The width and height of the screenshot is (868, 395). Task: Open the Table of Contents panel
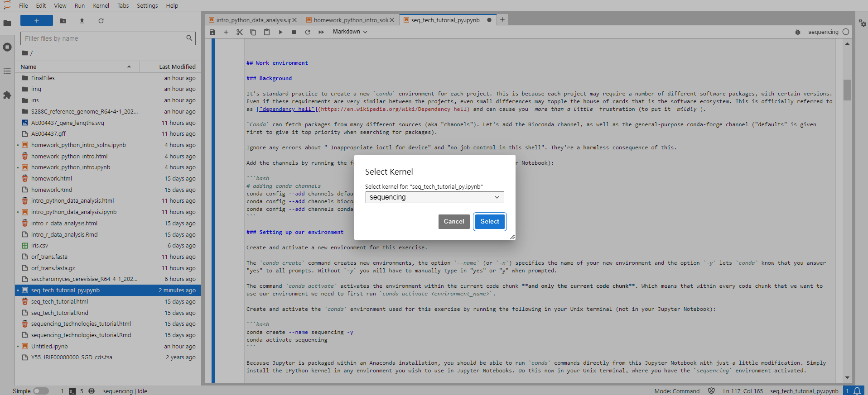[7, 71]
